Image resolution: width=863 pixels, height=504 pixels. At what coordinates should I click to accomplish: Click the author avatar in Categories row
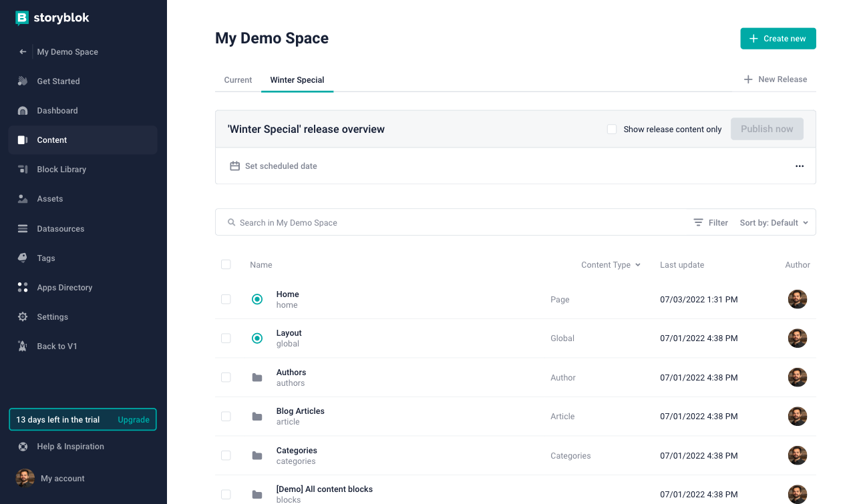[798, 455]
